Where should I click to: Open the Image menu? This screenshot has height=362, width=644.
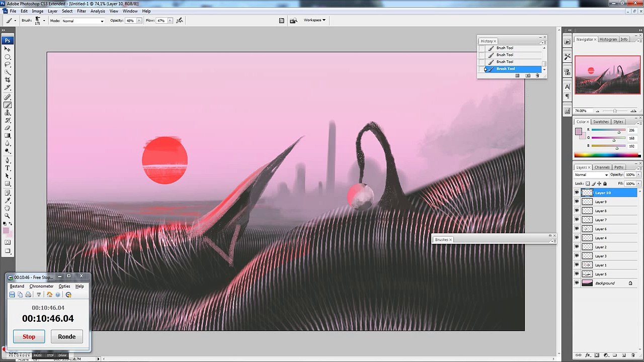pyautogui.click(x=38, y=11)
